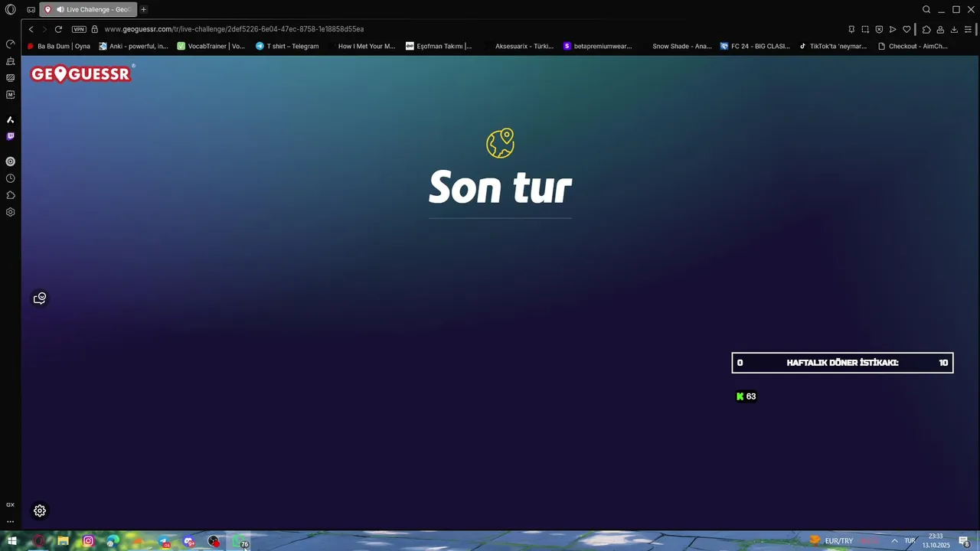This screenshot has height=551, width=980.
Task: Open the GX Corner gamepad icon
Action: [31, 9]
